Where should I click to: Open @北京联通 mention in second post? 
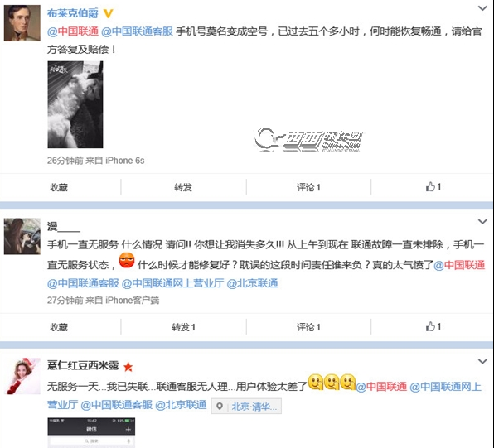pos(252,283)
